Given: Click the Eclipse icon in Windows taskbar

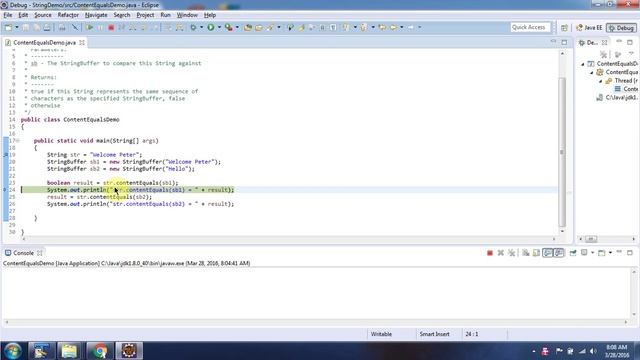Looking at the screenshot, I should point(129,351).
